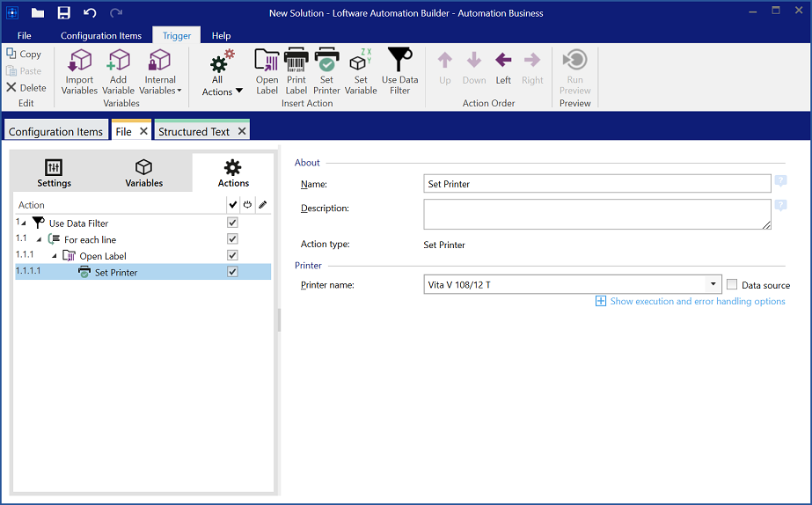Click the Use Data Filter icon
The image size is (812, 505).
click(x=399, y=71)
